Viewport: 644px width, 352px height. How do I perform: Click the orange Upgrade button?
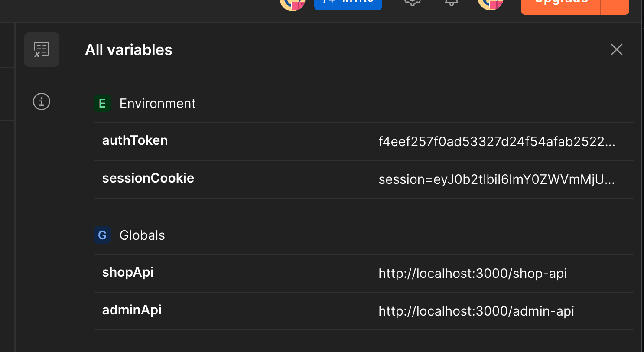pyautogui.click(x=561, y=5)
